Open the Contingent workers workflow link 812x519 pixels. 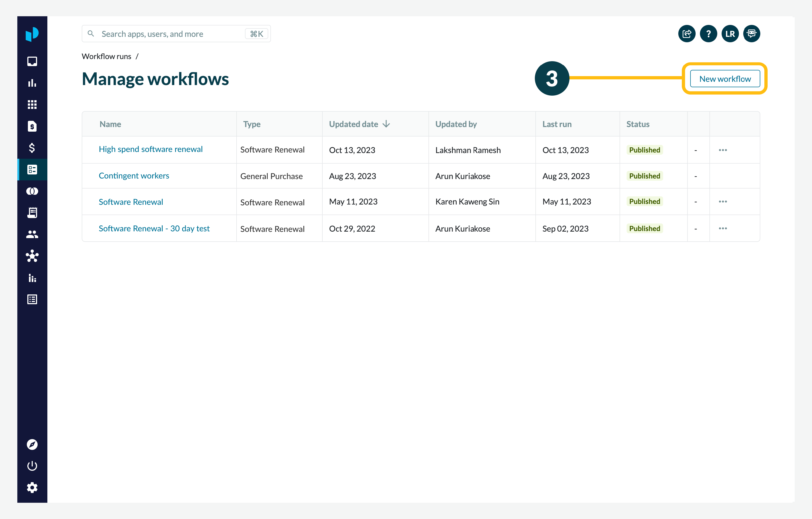click(x=134, y=176)
